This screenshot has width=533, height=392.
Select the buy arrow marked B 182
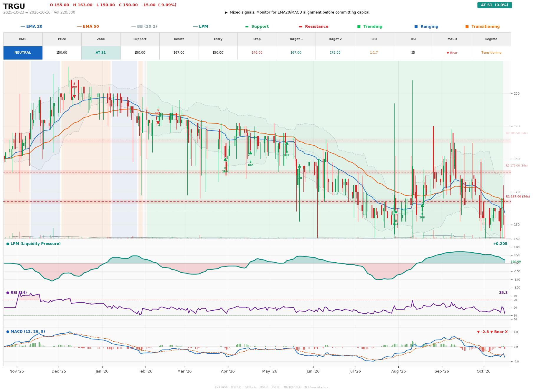click(250, 153)
